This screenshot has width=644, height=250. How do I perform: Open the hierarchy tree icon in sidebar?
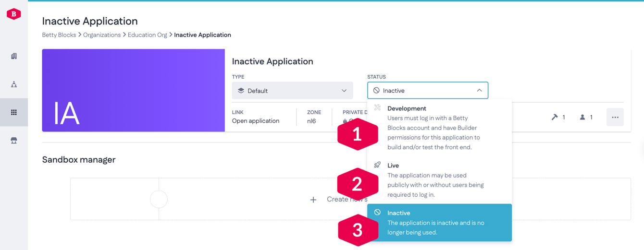tap(14, 84)
